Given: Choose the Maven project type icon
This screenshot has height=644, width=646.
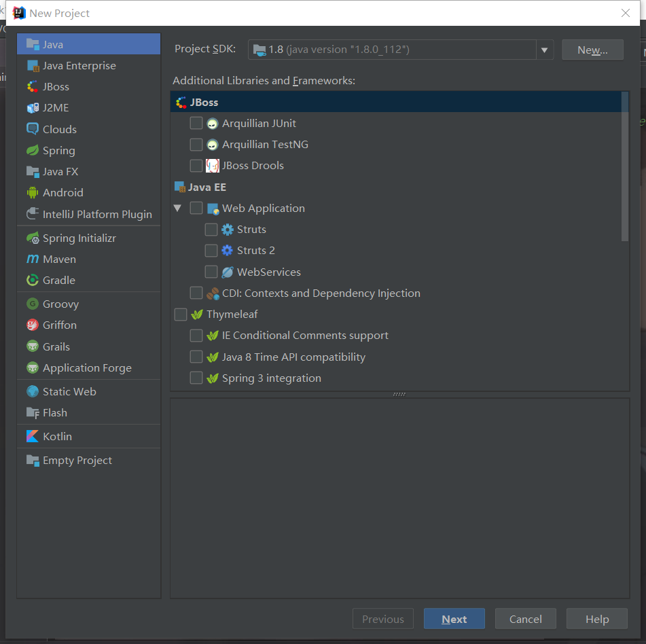Looking at the screenshot, I should pyautogui.click(x=33, y=260).
